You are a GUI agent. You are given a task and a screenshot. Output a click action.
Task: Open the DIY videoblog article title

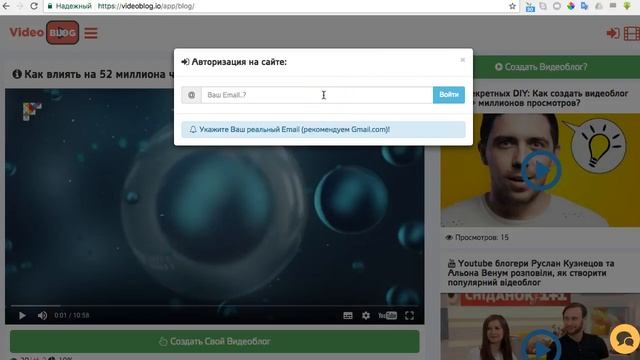[549, 98]
